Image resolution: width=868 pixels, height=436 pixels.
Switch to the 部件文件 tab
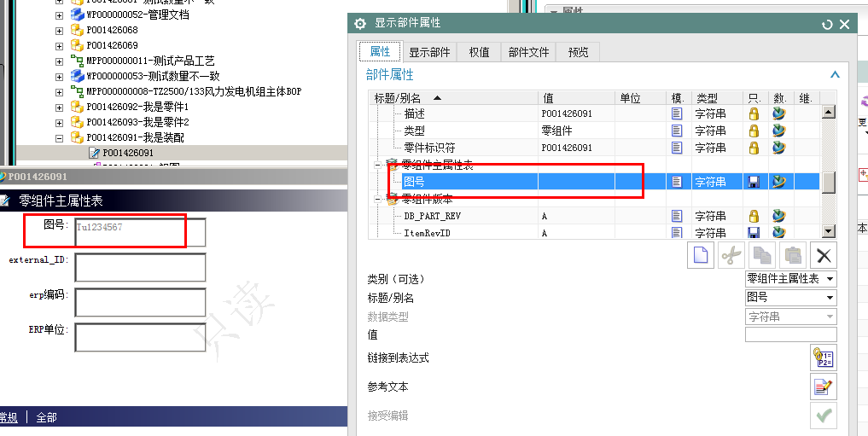528,52
